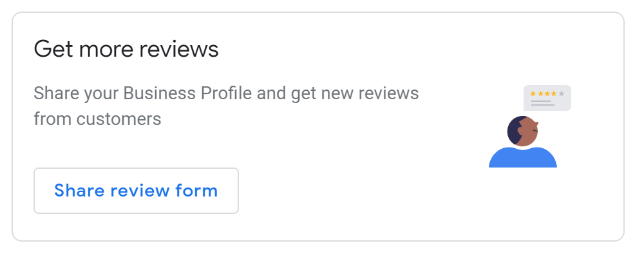644x259 pixels.
Task: Select the Get more reviews heading
Action: point(126,50)
